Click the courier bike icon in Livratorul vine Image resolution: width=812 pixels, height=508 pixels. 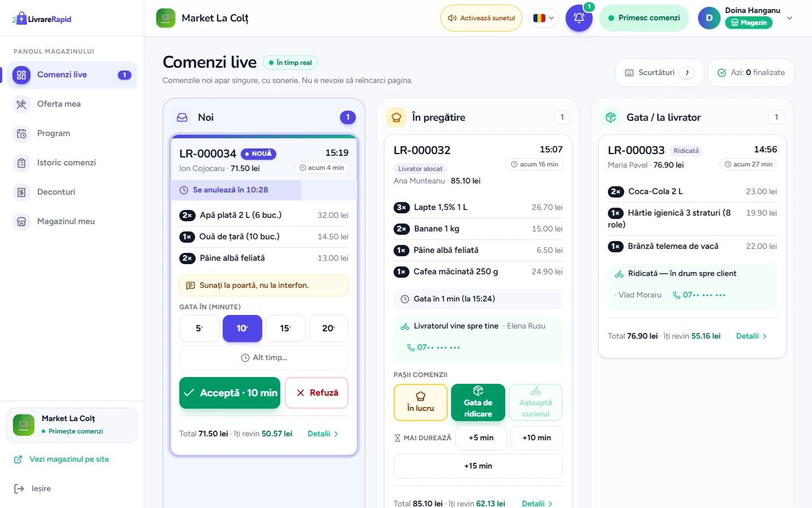click(x=405, y=326)
